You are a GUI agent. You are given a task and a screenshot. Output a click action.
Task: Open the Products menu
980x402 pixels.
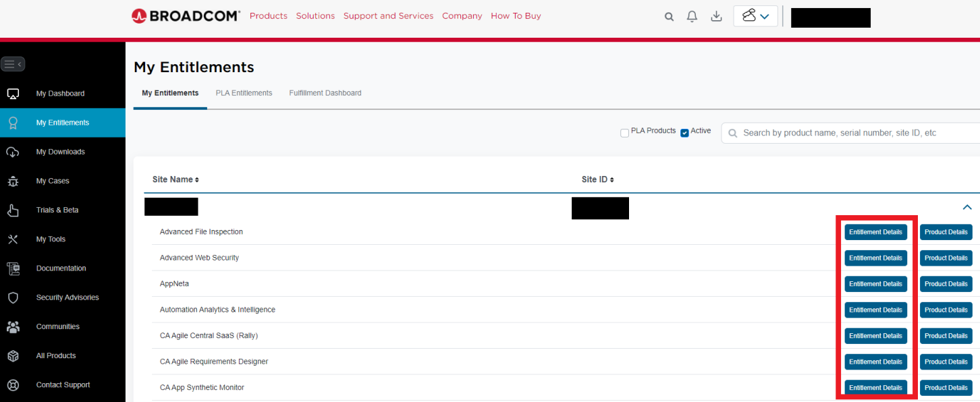269,16
